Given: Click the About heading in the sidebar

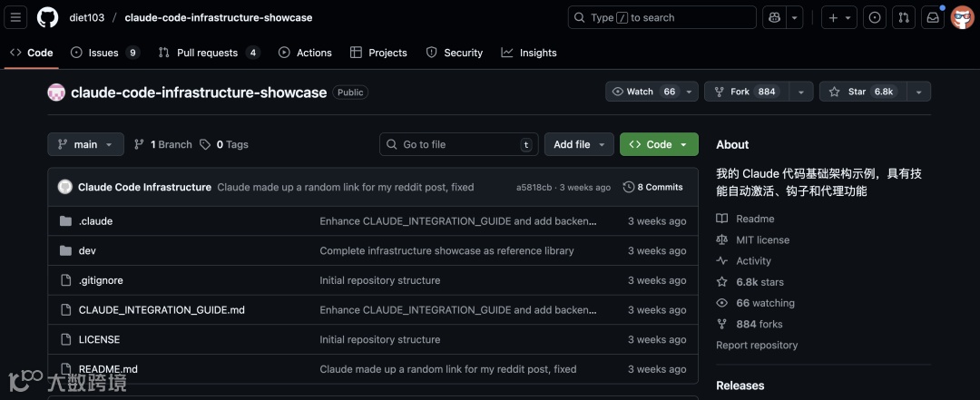Looking at the screenshot, I should [x=732, y=144].
